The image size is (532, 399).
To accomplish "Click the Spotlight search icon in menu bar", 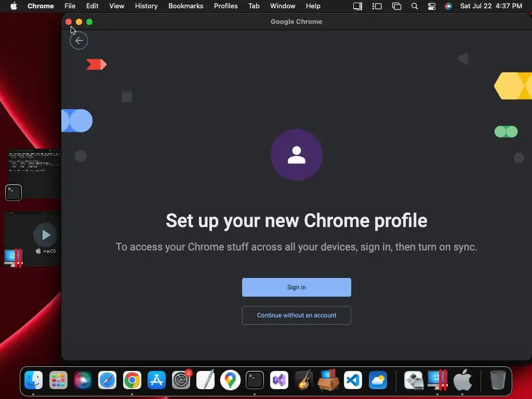I will [415, 6].
